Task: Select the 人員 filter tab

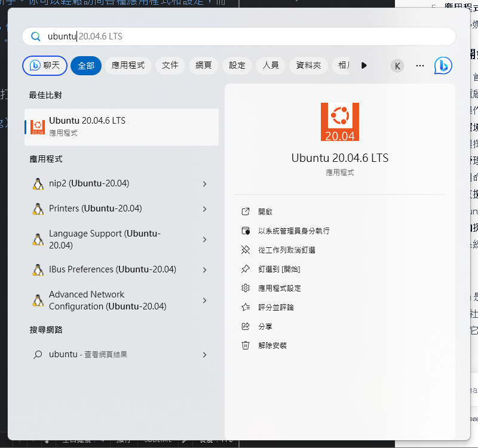Action: [271, 66]
